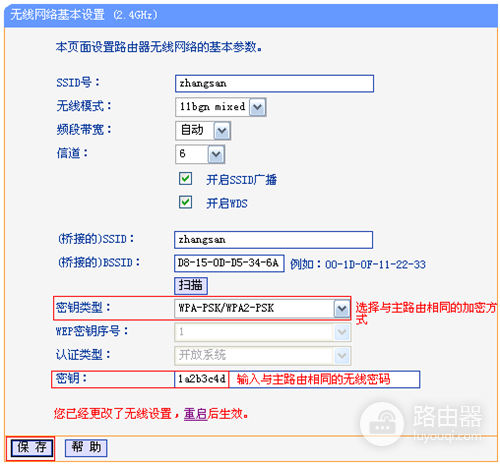Click the 路由器 router watermark logo icon

point(382,424)
